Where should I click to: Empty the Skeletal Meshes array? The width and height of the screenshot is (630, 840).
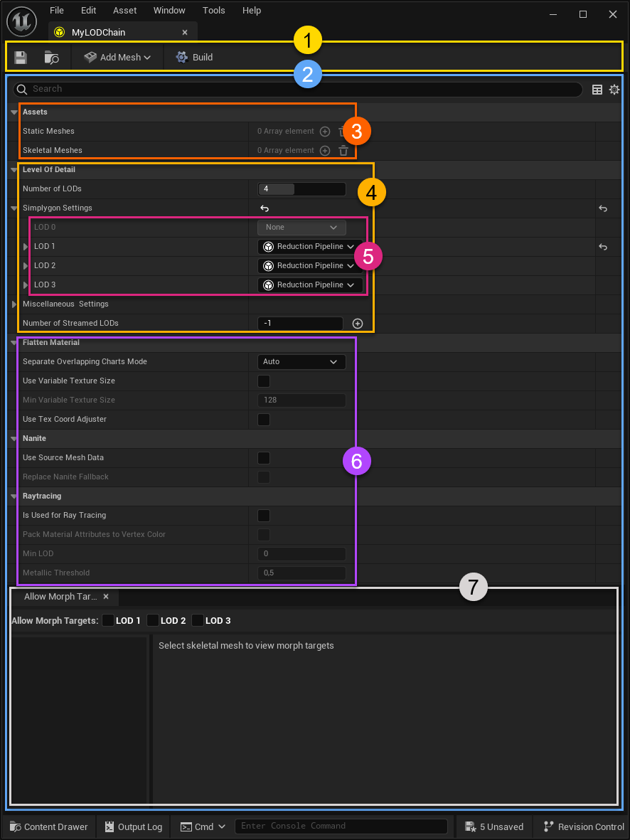pyautogui.click(x=343, y=150)
